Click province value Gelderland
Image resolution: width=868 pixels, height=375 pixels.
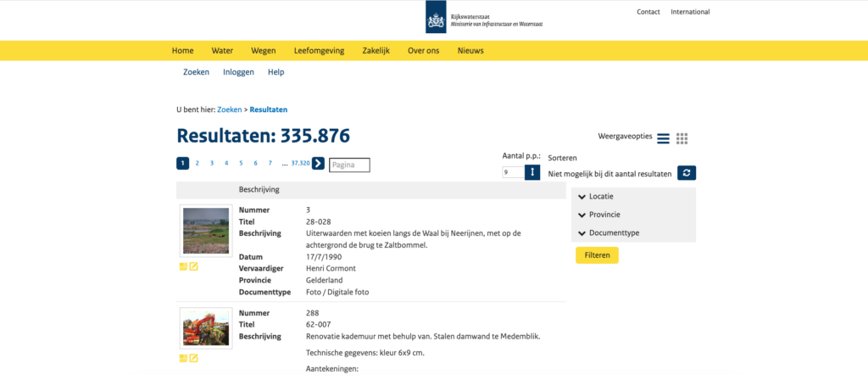click(324, 280)
